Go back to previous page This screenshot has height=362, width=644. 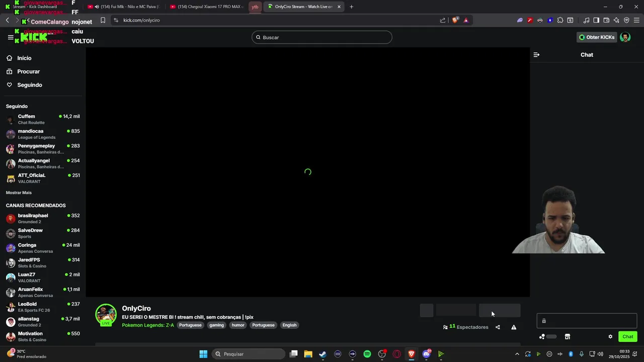click(x=7, y=20)
